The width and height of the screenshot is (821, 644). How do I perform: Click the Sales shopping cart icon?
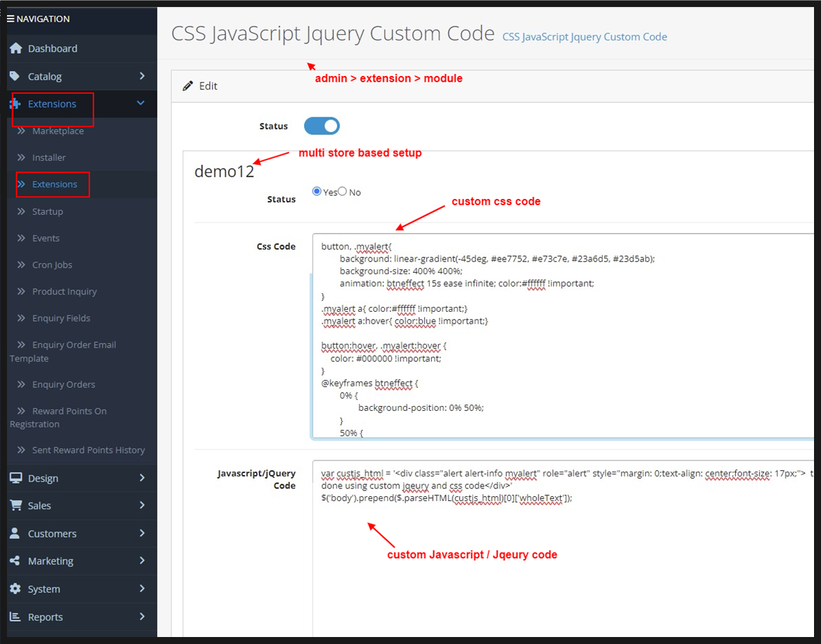coord(15,505)
